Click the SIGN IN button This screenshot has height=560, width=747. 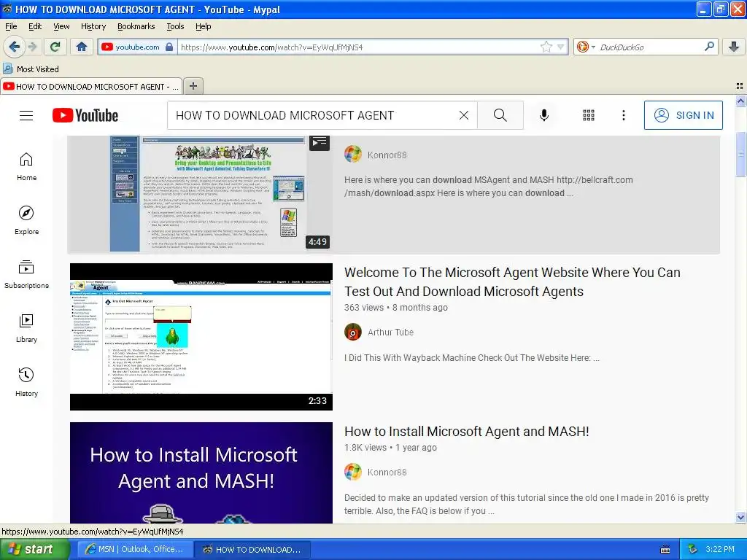[x=683, y=115]
